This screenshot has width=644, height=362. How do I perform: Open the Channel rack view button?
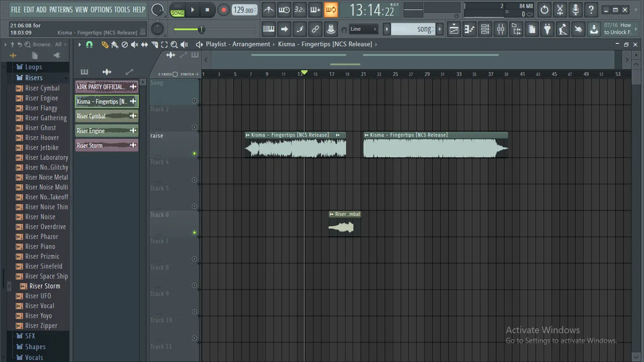[x=485, y=29]
